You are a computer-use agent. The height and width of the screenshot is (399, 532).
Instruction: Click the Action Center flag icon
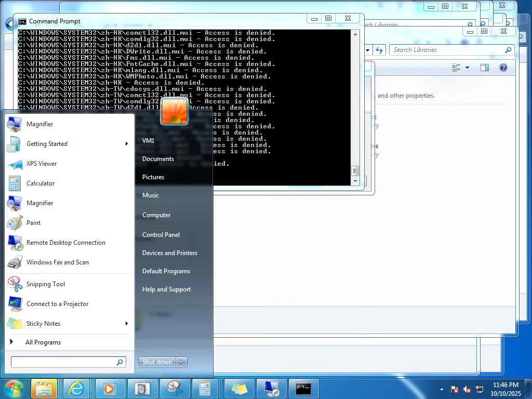pos(455,390)
